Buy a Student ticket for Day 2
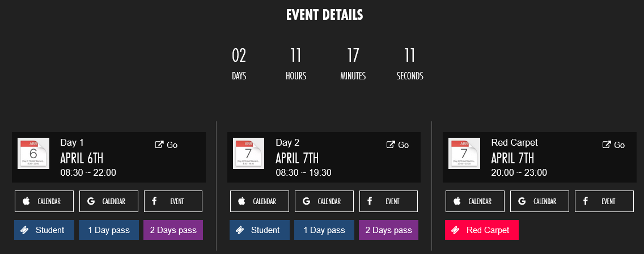The height and width of the screenshot is (254, 644). (260, 230)
